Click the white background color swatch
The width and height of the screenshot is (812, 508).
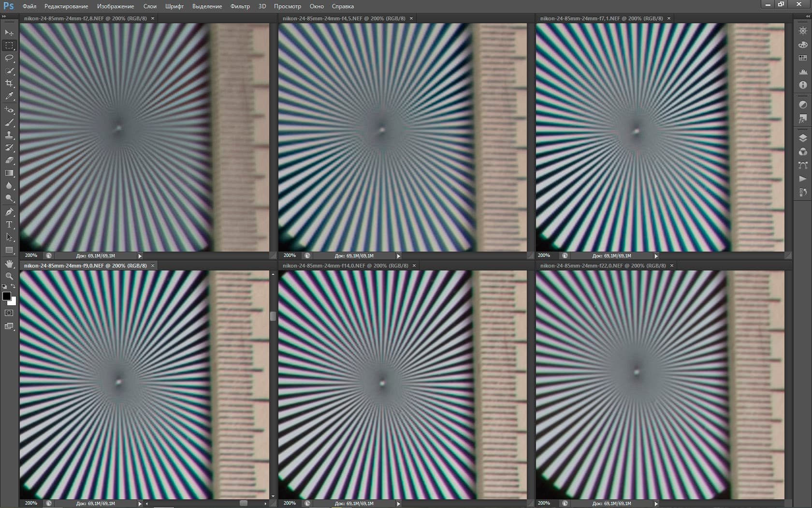(x=14, y=301)
